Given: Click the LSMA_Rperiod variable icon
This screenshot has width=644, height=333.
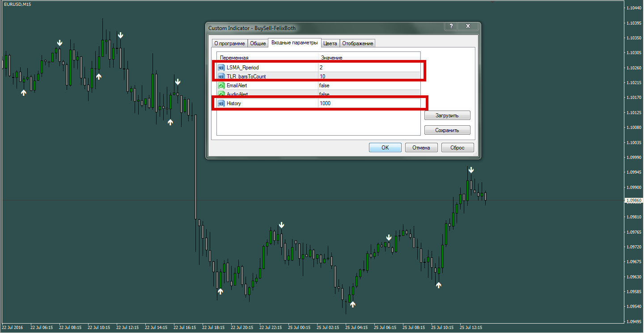Looking at the screenshot, I should [221, 68].
